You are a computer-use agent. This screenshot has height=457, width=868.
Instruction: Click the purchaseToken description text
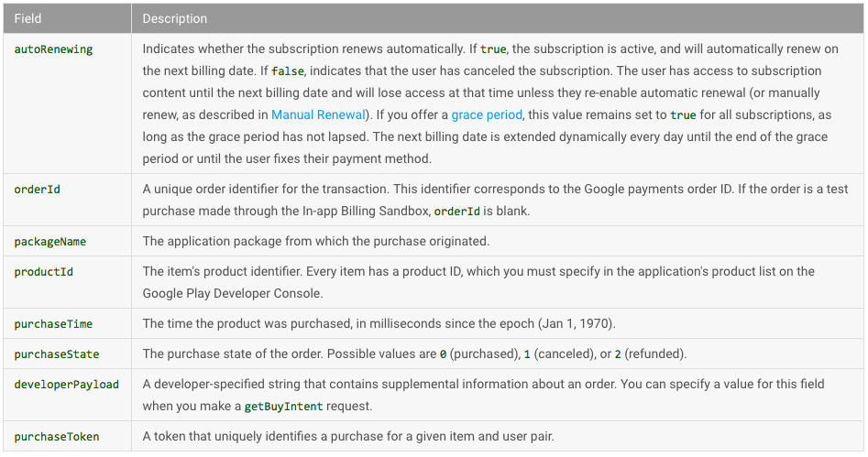click(348, 436)
